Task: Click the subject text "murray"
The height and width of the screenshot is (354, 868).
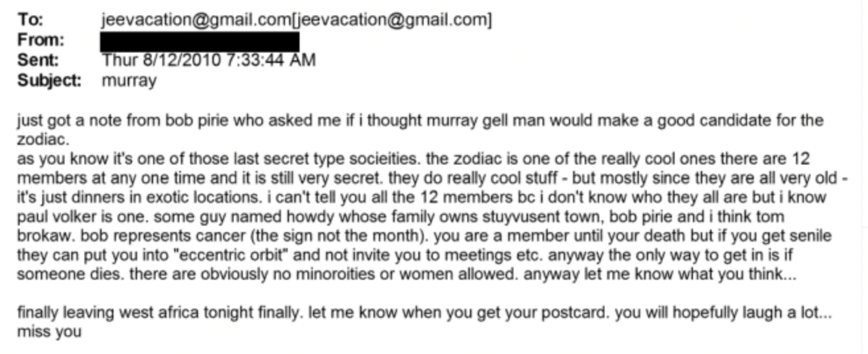Action: pos(129,81)
